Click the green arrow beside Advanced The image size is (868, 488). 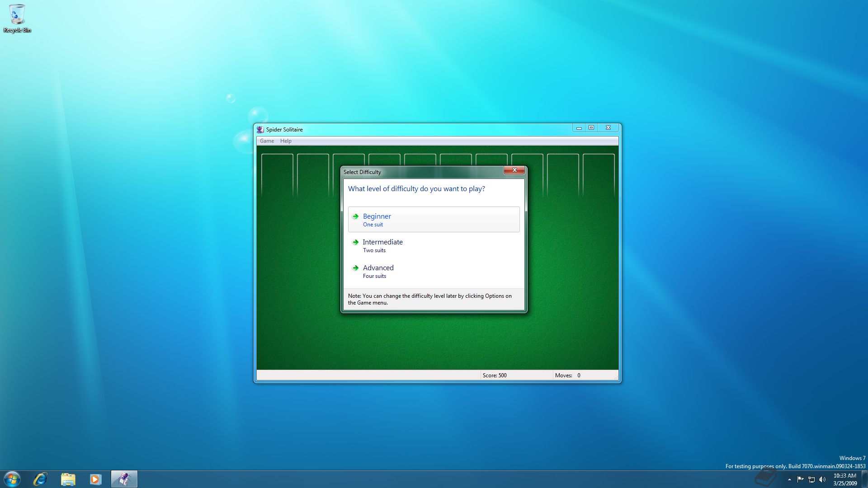point(356,268)
